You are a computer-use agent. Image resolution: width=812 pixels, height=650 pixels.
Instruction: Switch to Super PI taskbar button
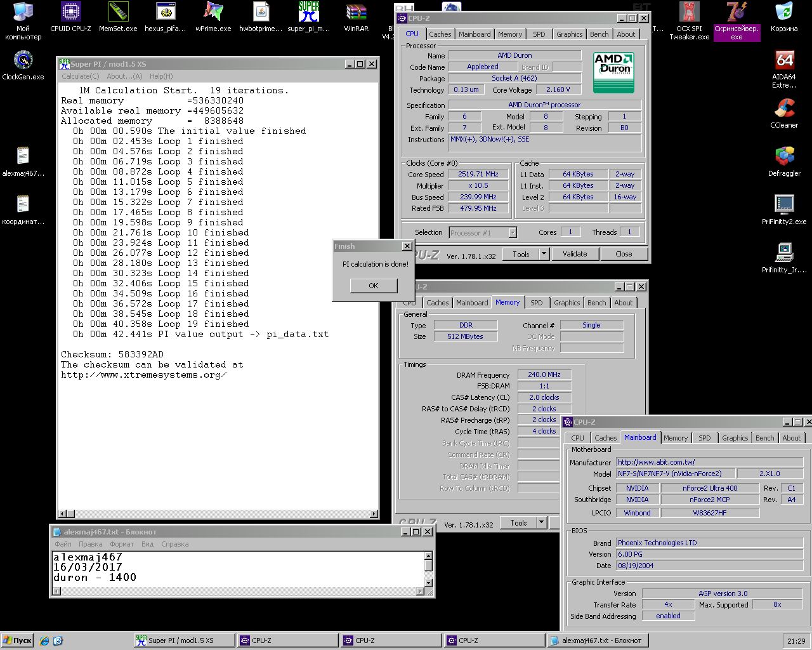(x=184, y=640)
